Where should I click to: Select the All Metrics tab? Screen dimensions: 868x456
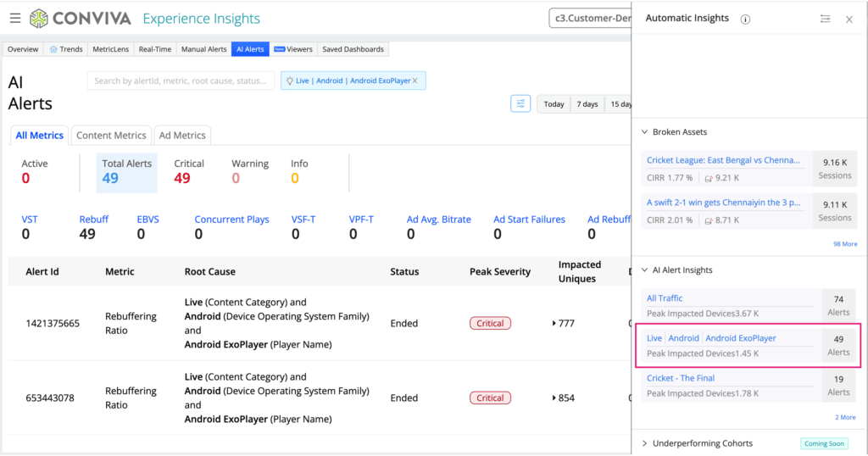[x=39, y=135]
